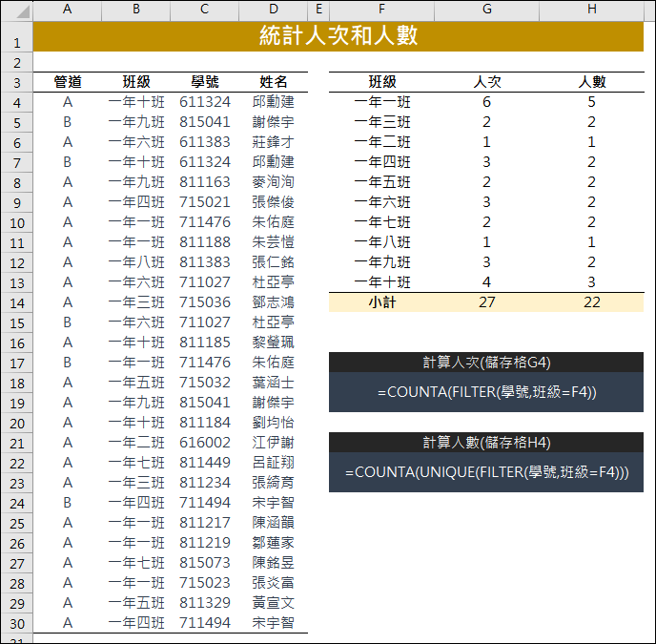This screenshot has height=644, width=656.
Task: Click the 人數 heading cell
Action: pos(592,82)
